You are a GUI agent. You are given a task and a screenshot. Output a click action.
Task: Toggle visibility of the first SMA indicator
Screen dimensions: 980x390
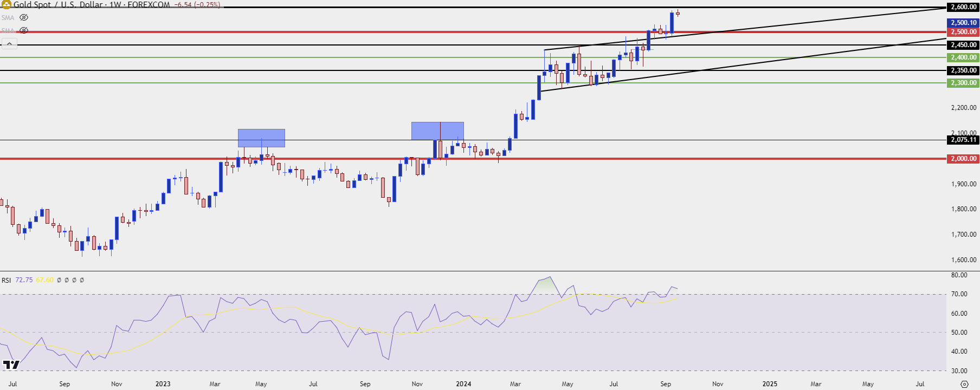coord(24,17)
